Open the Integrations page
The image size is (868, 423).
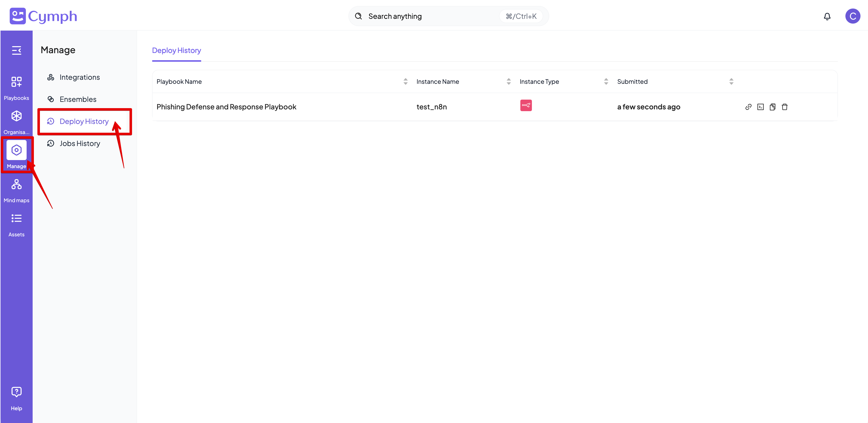tap(80, 77)
